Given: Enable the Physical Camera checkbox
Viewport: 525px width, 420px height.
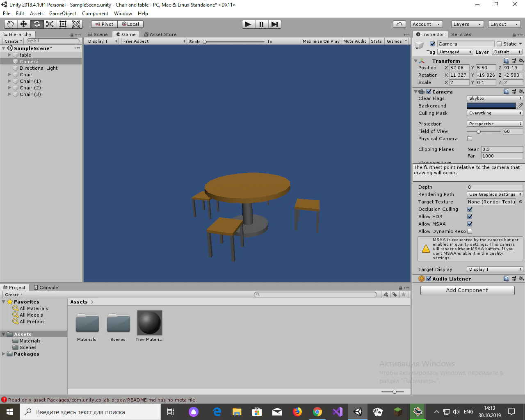Looking at the screenshot, I should 470,139.
